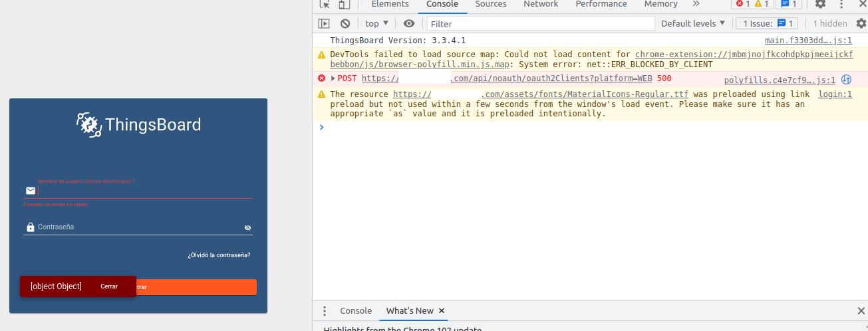Select the Console tab in top bar
Viewport: 868px width, 331px height.
(442, 4)
